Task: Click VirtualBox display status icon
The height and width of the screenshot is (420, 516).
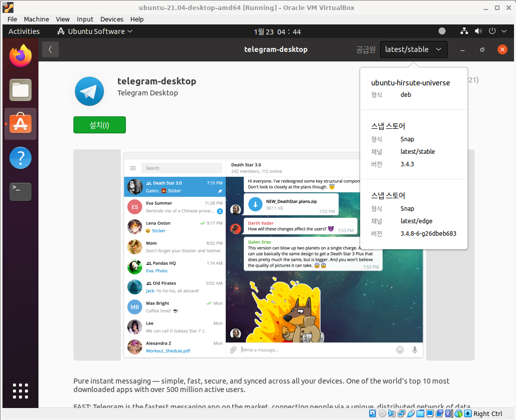Action: (430, 414)
